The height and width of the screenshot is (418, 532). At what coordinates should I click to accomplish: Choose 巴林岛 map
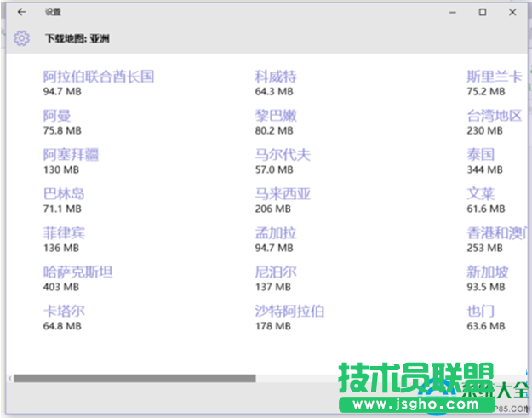[64, 194]
